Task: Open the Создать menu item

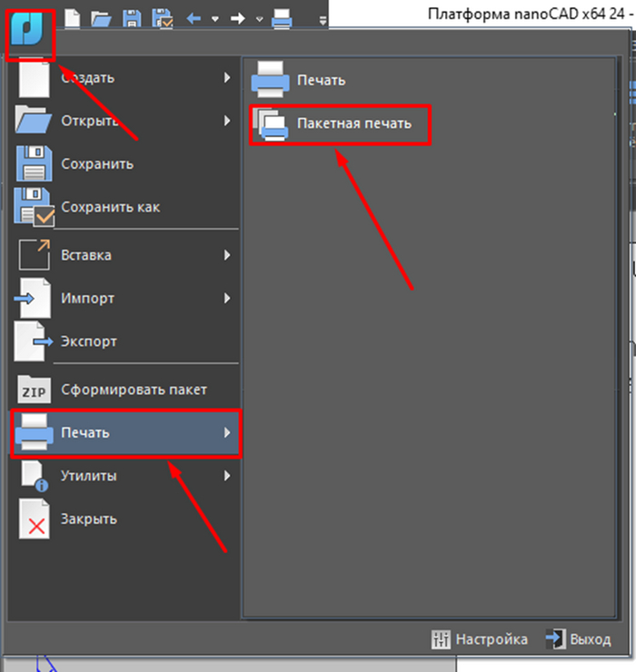Action: pyautogui.click(x=124, y=77)
